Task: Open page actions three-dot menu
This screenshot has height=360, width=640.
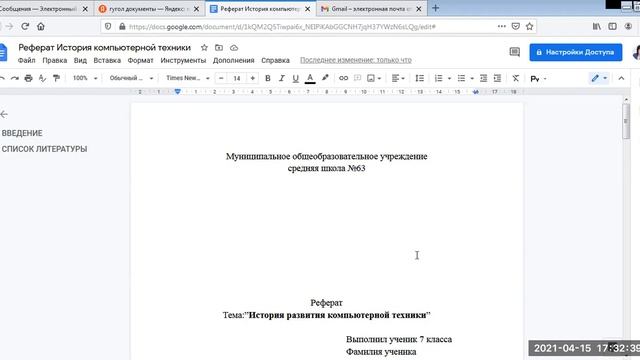Action: tap(502, 27)
